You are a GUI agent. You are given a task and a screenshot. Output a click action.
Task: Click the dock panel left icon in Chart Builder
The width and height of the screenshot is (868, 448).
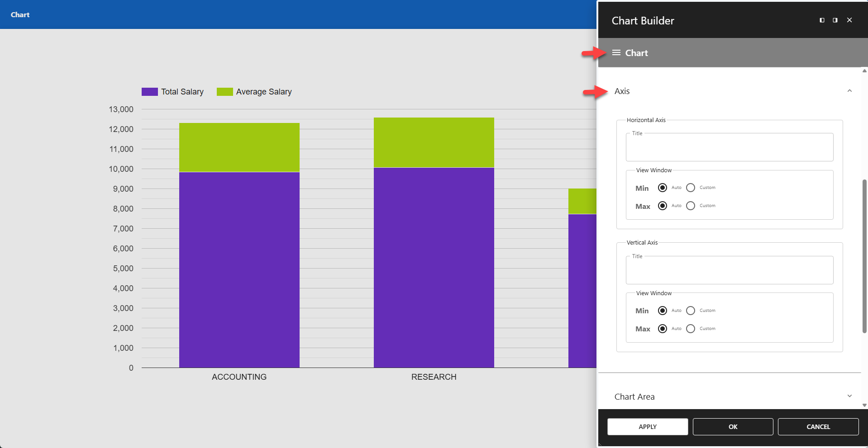coord(822,20)
